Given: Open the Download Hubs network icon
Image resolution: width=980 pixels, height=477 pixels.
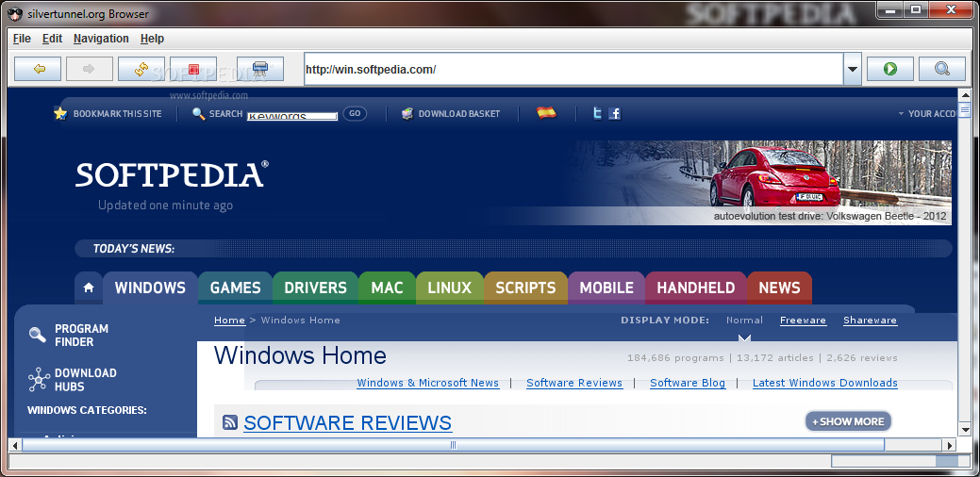Looking at the screenshot, I should coord(39,380).
